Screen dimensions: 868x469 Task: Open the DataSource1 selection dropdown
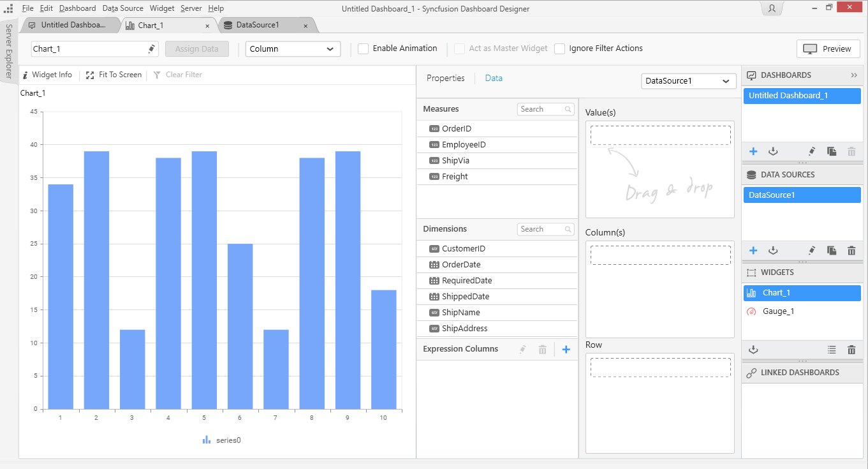click(688, 81)
